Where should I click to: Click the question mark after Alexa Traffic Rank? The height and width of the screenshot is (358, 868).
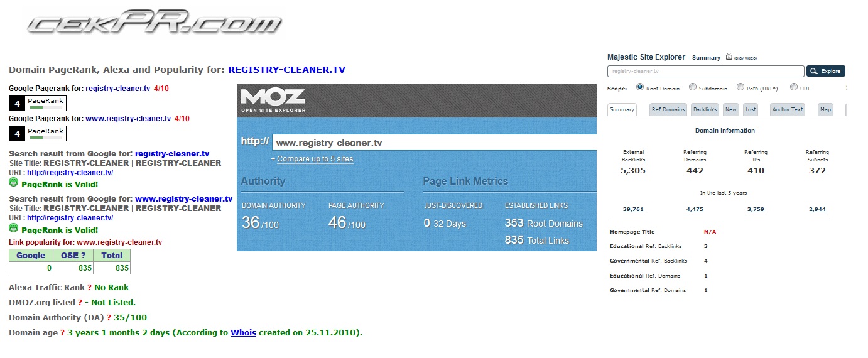click(90, 287)
